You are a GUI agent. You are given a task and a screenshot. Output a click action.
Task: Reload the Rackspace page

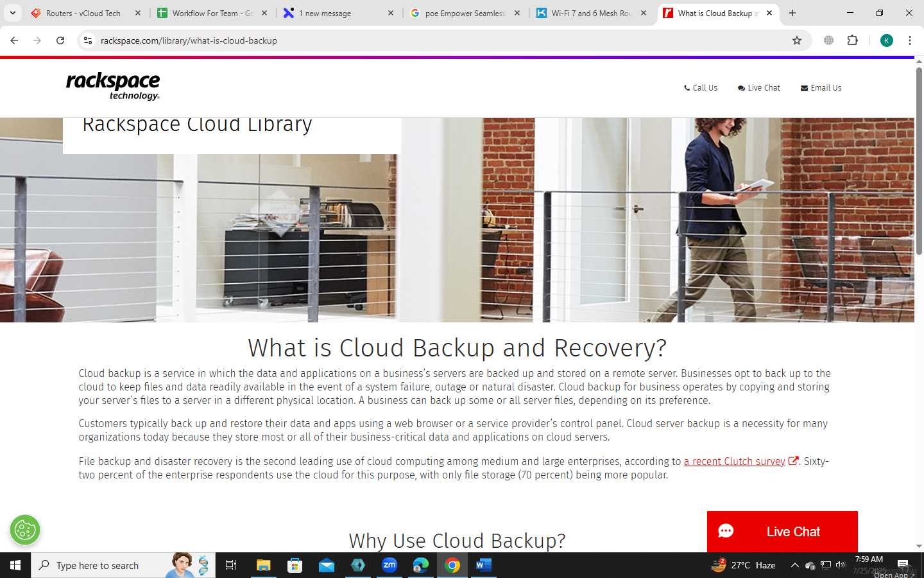pyautogui.click(x=60, y=40)
